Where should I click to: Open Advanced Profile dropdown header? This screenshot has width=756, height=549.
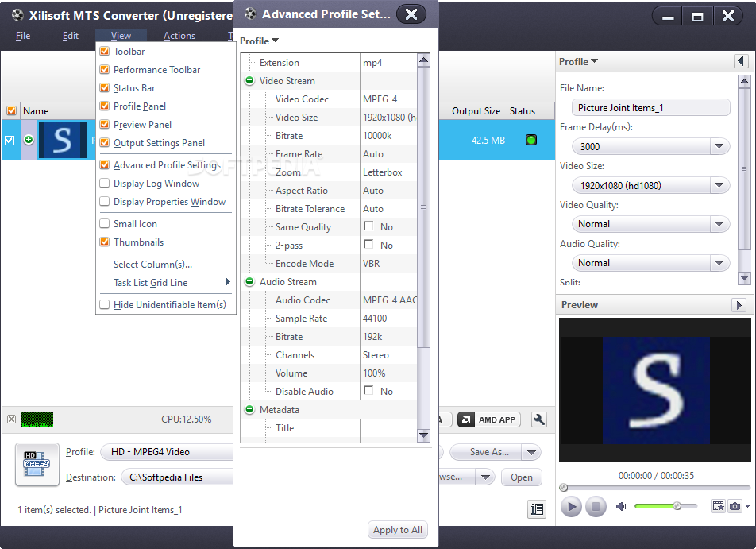click(260, 41)
